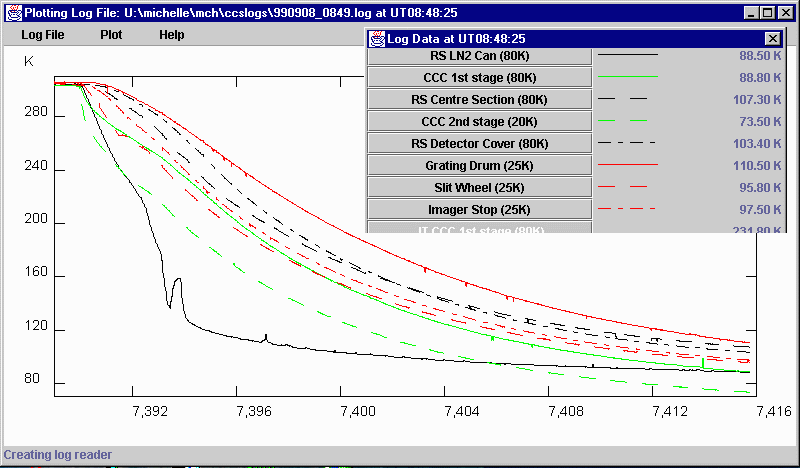Click the Grating Drum (25K) button
The width and height of the screenshot is (800, 468).
480,165
